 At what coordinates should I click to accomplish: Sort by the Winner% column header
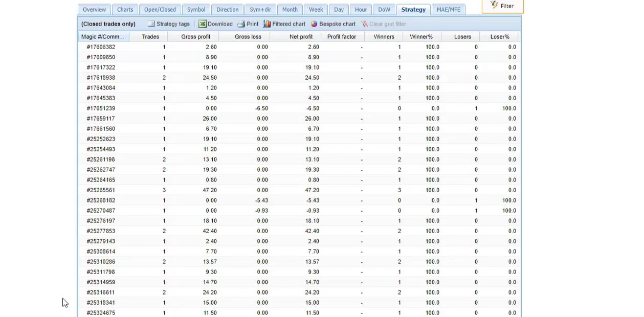point(421,37)
